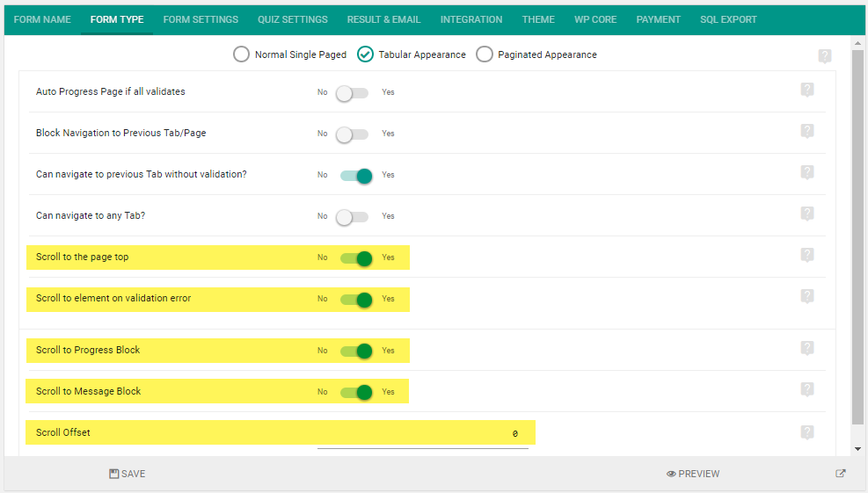The height and width of the screenshot is (493, 868).
Task: Disable Scroll to the page top toggle
Action: [356, 257]
